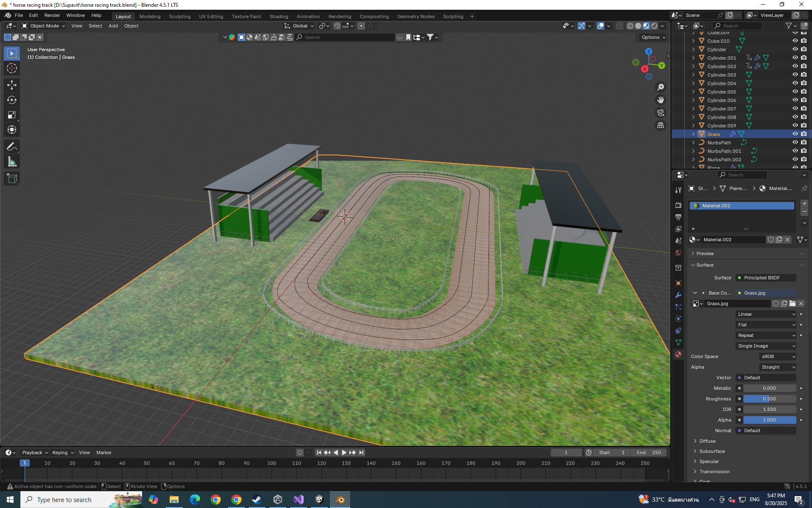812x508 pixels.
Task: Activate the Measure tool
Action: [12, 162]
